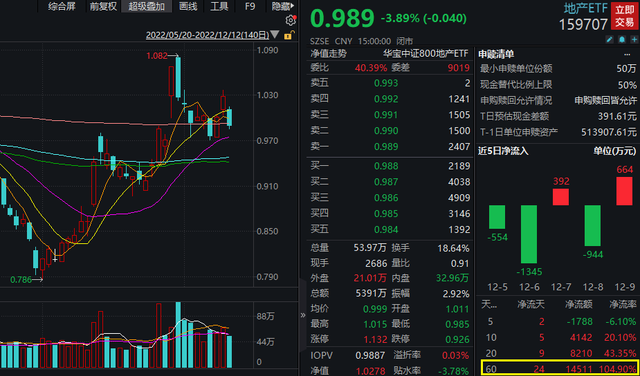Select 买一 price 0.988

[x=386, y=166]
